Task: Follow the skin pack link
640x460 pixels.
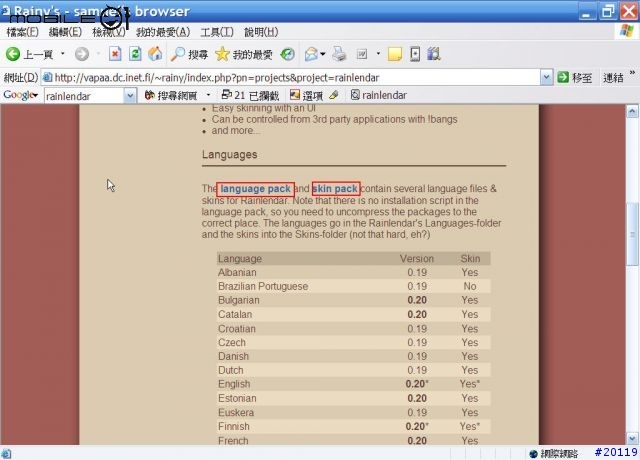Action: click(335, 189)
